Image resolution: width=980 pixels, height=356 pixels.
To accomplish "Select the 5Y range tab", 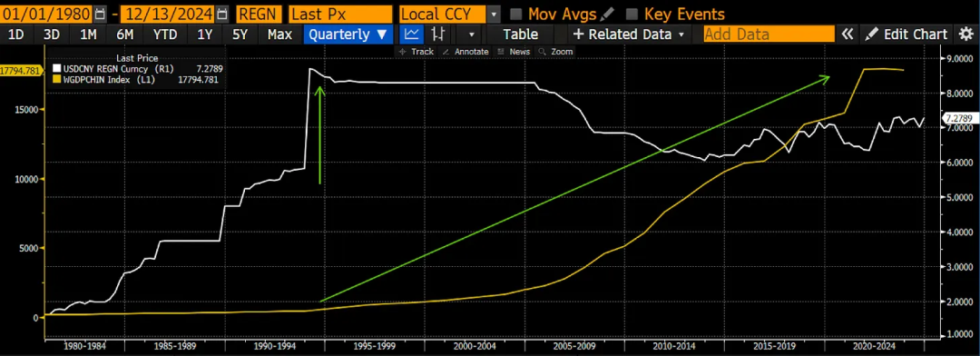I will coord(240,35).
